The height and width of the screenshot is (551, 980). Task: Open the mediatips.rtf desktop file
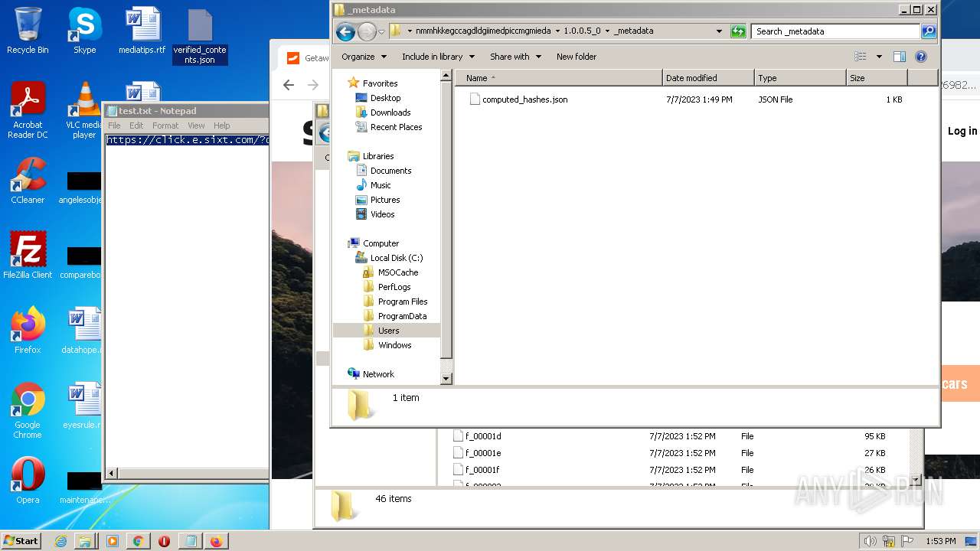(142, 31)
